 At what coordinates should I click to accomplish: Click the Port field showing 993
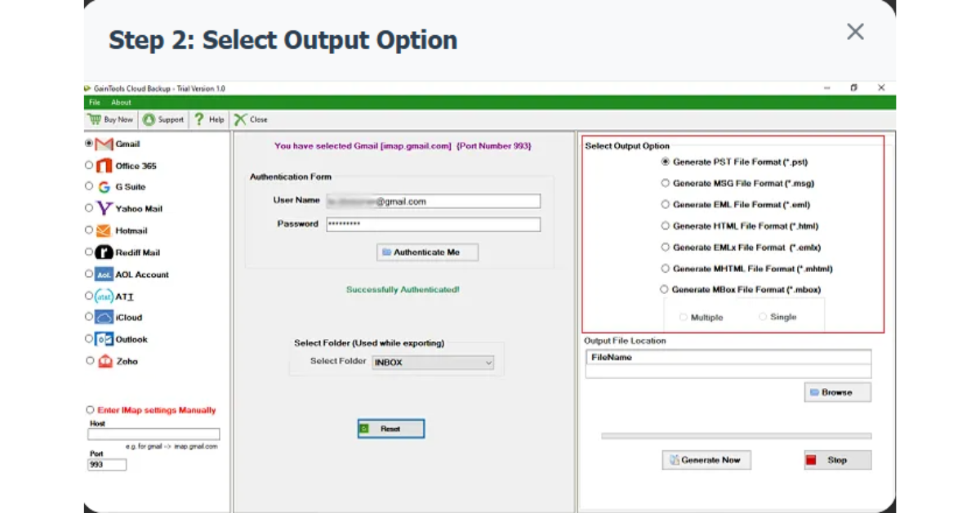[107, 465]
